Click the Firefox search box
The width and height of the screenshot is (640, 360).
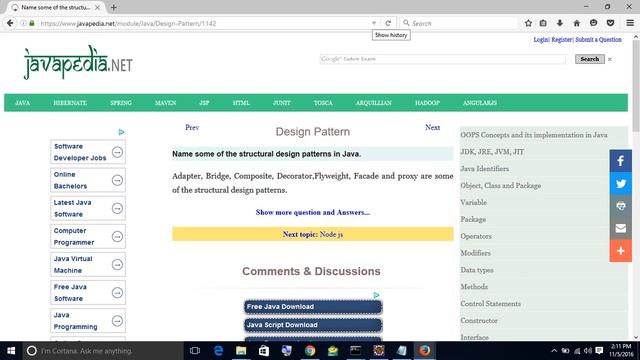[x=459, y=23]
